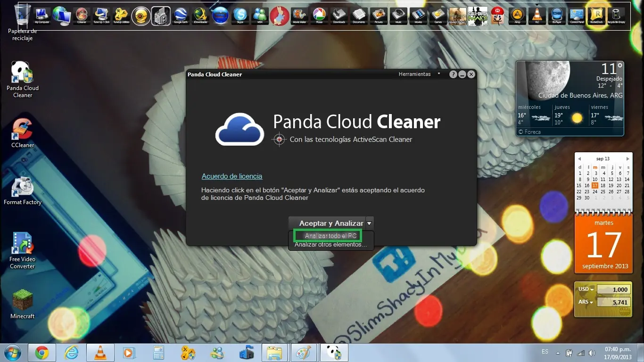644x362 pixels.
Task: Open Google Chrome from the taskbar
Action: click(x=42, y=353)
